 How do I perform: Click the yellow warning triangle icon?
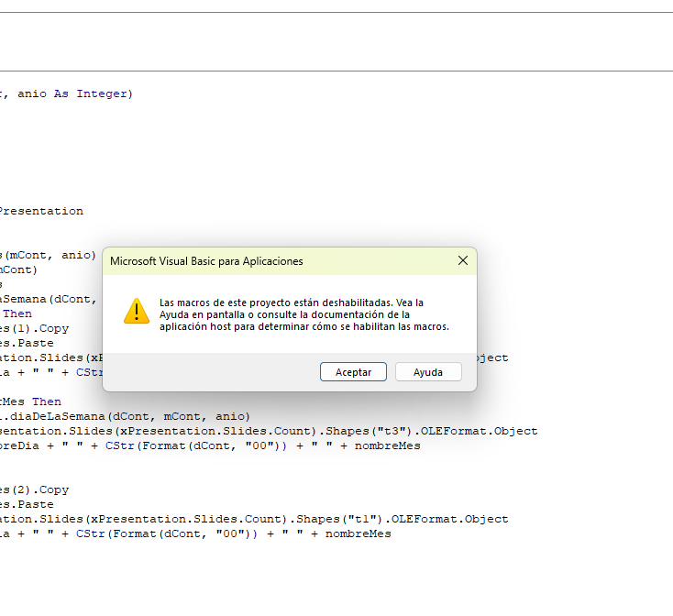tap(137, 311)
